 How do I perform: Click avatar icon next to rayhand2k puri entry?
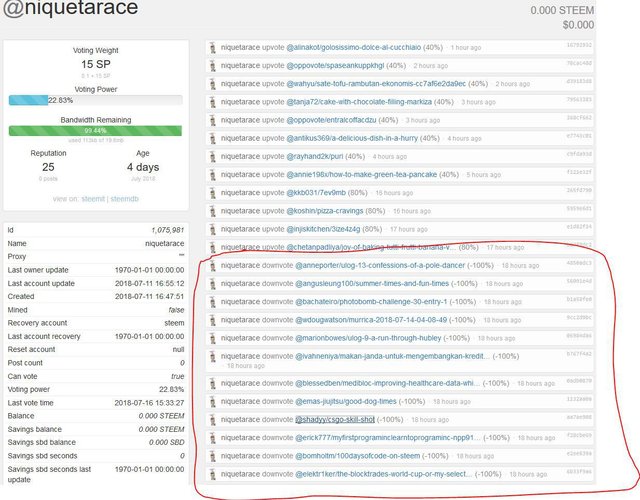(212, 157)
